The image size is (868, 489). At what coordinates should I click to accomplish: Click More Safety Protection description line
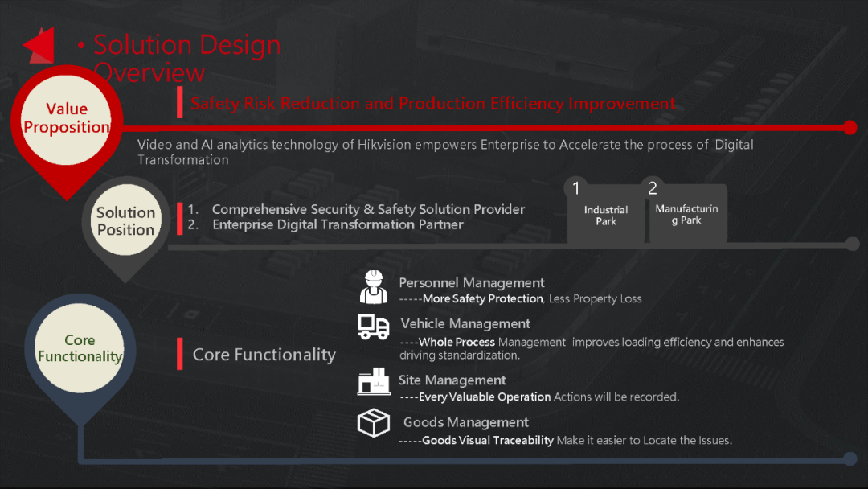click(x=520, y=298)
